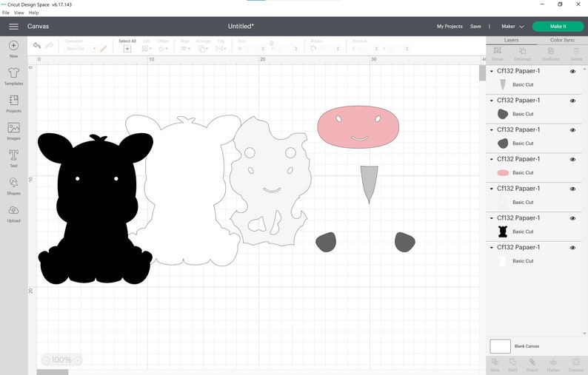Click the width W size field
Viewport: 588px width, 375px height.
[254, 49]
